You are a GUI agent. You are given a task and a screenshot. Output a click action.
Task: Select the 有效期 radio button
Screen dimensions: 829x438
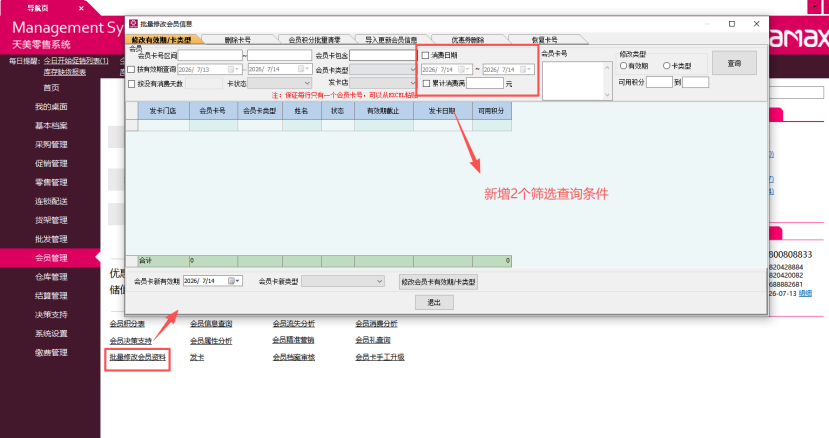click(623, 66)
